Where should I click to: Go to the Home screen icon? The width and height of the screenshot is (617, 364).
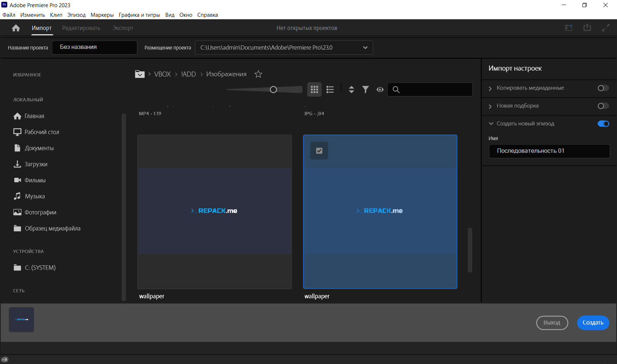(16, 28)
